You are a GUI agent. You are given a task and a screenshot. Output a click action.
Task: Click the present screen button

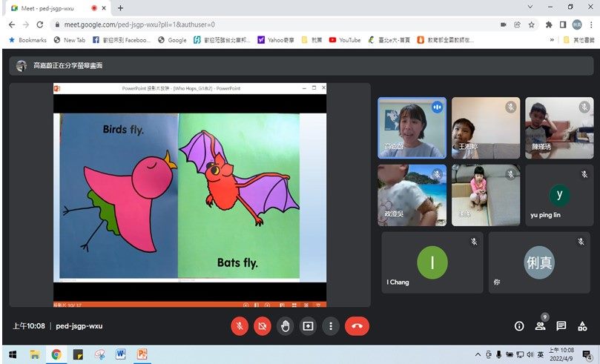point(308,326)
